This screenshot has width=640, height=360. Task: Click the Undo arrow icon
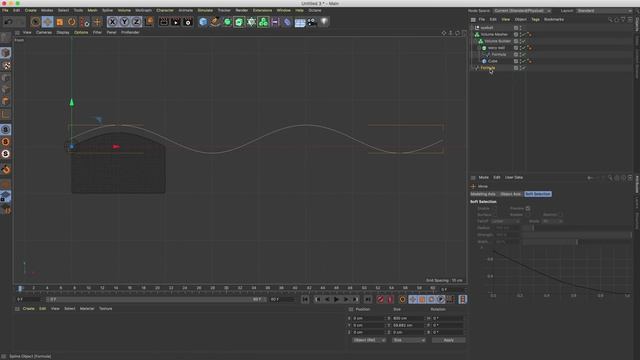[8, 22]
